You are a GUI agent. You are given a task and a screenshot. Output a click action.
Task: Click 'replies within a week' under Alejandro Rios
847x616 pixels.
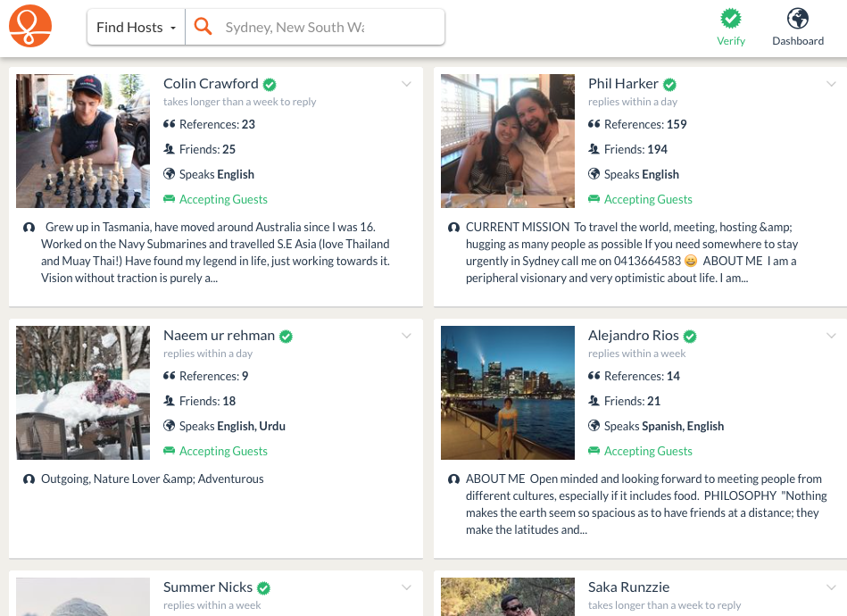[x=636, y=354]
